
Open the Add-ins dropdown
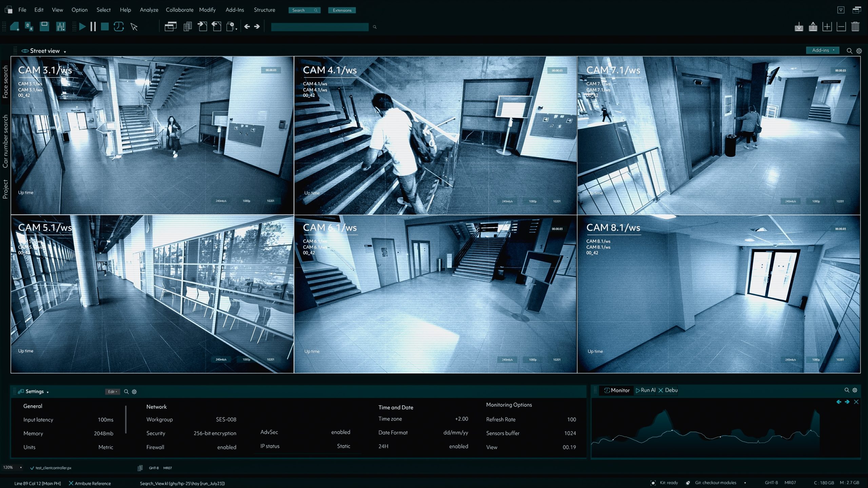823,50
